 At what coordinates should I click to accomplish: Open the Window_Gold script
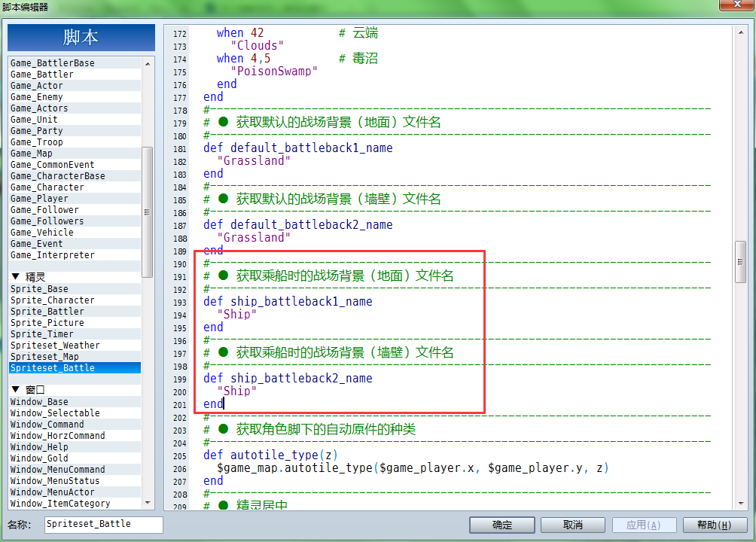tap(75, 458)
